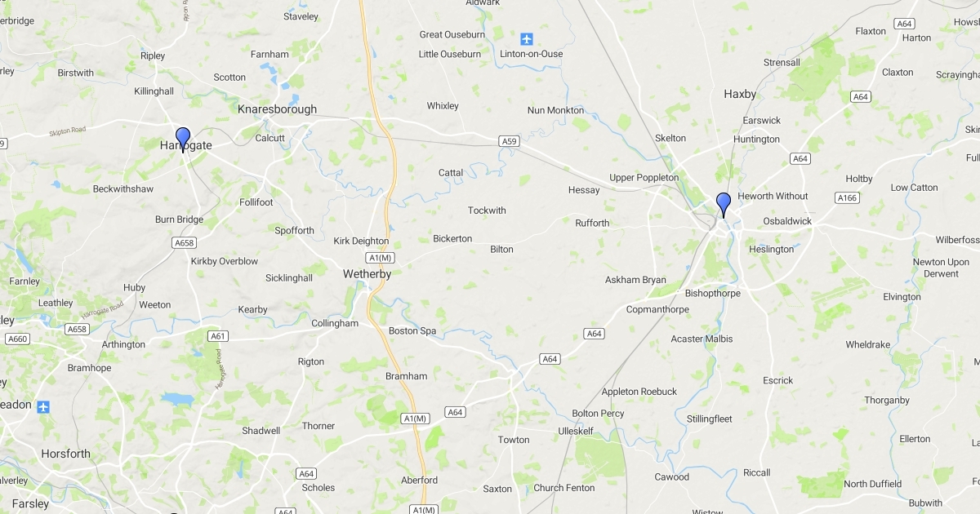Click the A61 road shield near Kearby
Viewport: 980px width, 514px height.
pos(217,335)
